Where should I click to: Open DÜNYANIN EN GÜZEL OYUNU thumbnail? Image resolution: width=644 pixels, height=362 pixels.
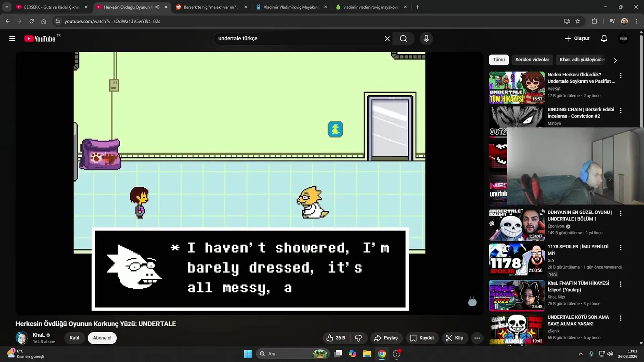coord(517,225)
